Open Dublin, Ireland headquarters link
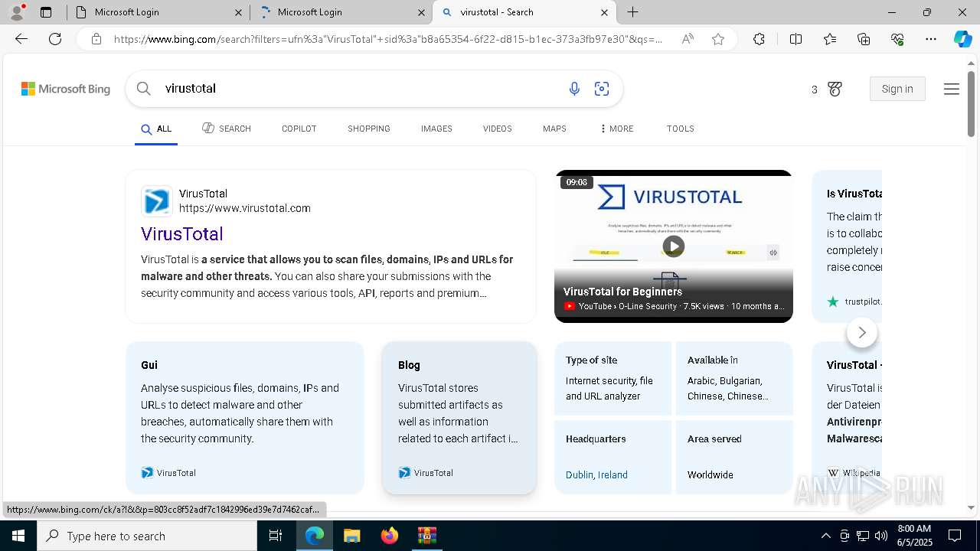Viewport: 980px width, 551px height. click(x=596, y=475)
